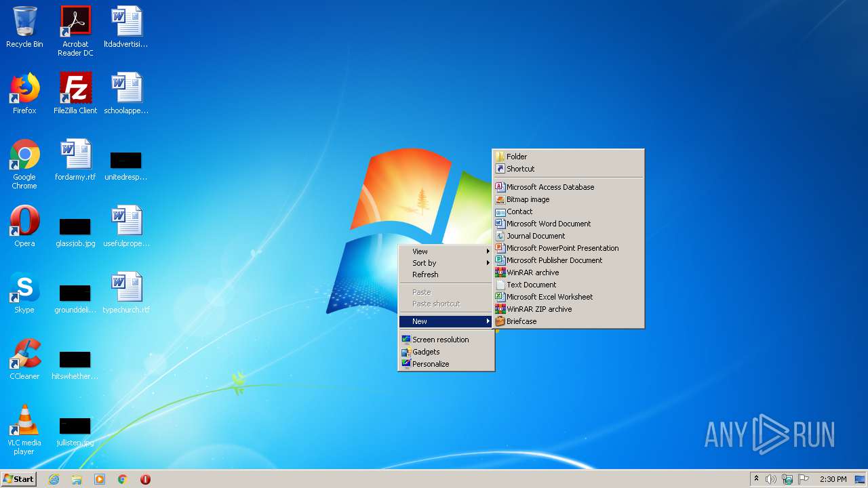Open Screen resolution settings
868x488 pixels.
[446, 340]
